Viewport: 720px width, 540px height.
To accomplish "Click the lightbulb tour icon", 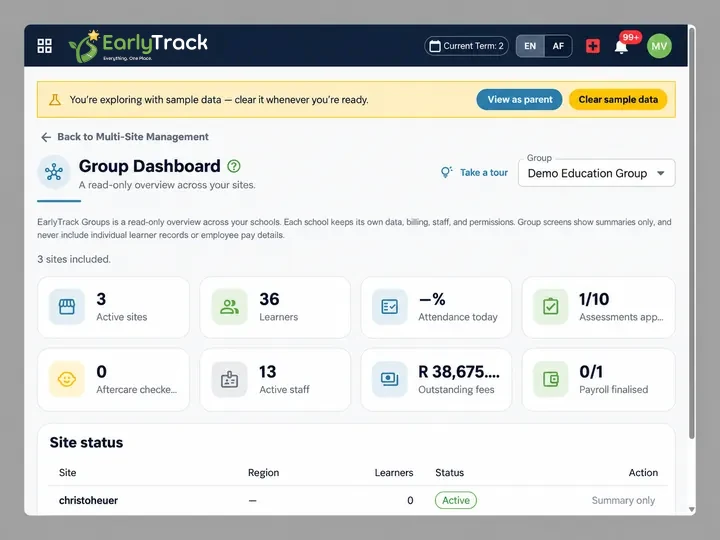I will [x=446, y=172].
